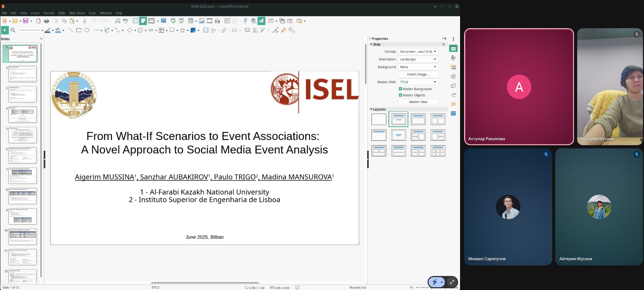Click the Insert Image toolbar icon
The height and width of the screenshot is (290, 644).
tap(202, 21)
